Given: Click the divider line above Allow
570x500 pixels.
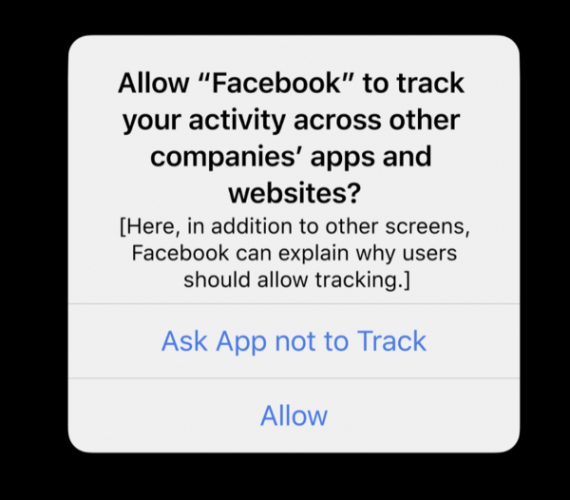Looking at the screenshot, I should point(294,378).
